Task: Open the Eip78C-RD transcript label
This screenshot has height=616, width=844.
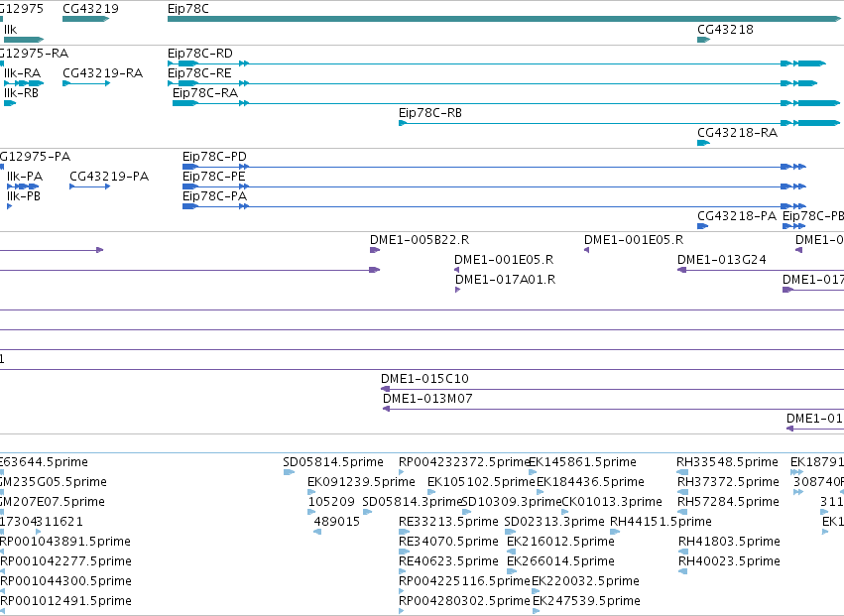Action: pos(200,54)
